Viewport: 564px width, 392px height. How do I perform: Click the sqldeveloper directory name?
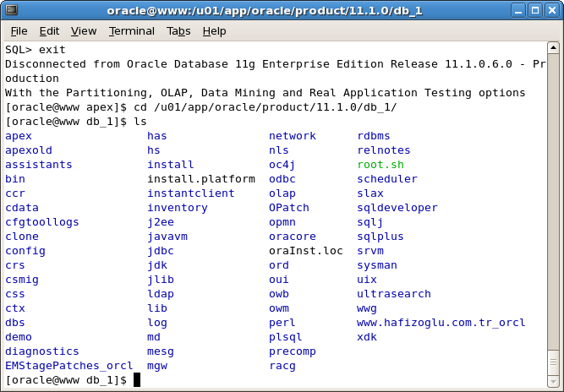coord(397,208)
